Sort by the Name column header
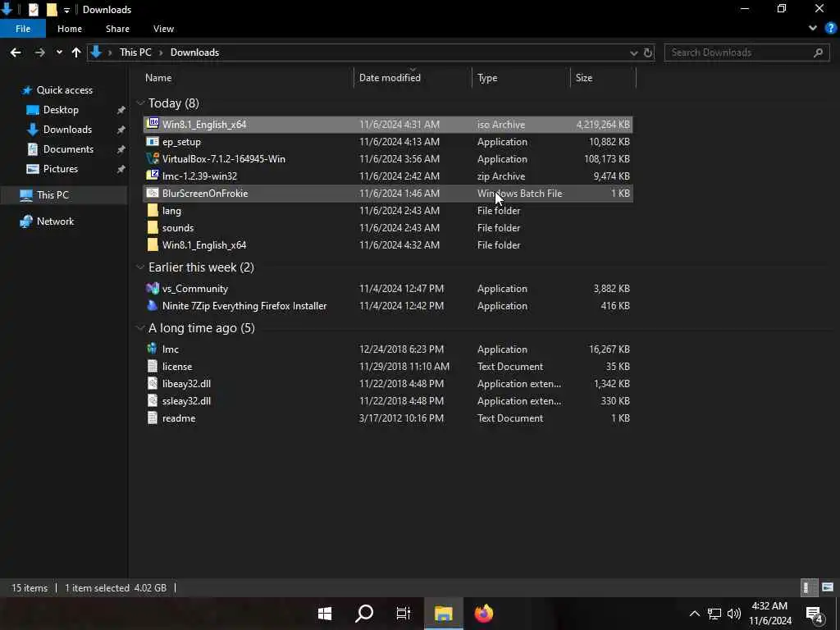840x630 pixels. click(246, 78)
